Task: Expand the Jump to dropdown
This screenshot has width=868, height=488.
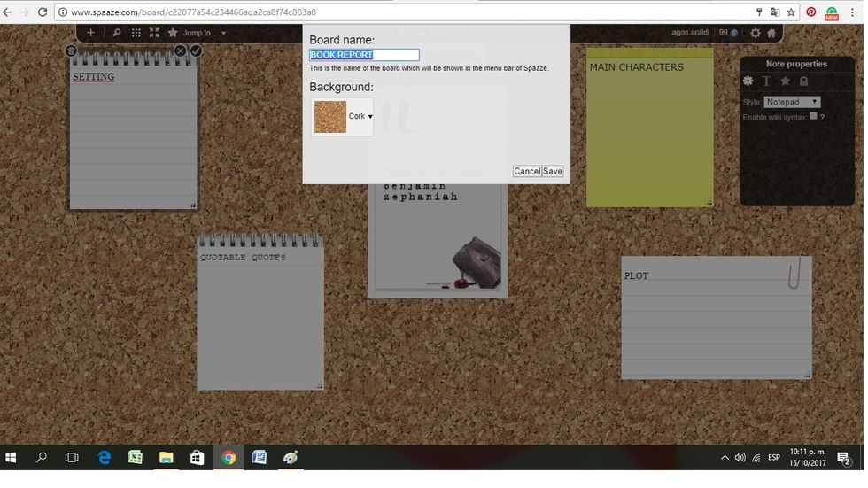Action: pyautogui.click(x=205, y=33)
